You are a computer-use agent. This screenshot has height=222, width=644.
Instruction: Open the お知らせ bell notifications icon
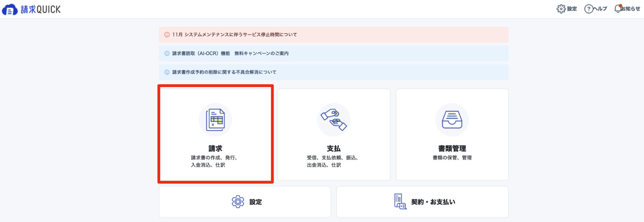click(x=618, y=8)
